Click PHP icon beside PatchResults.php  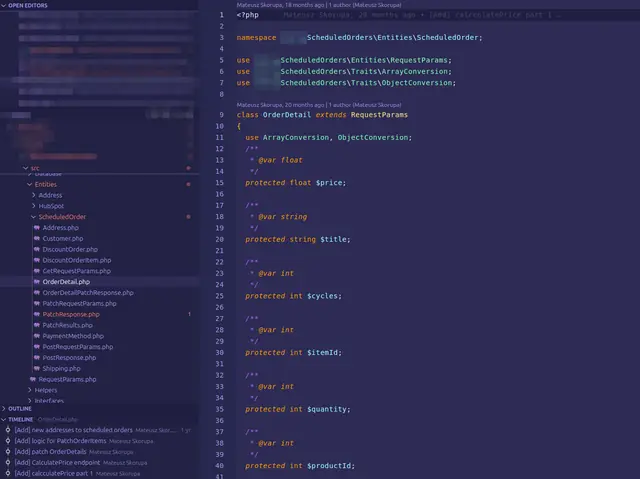[x=37, y=325]
